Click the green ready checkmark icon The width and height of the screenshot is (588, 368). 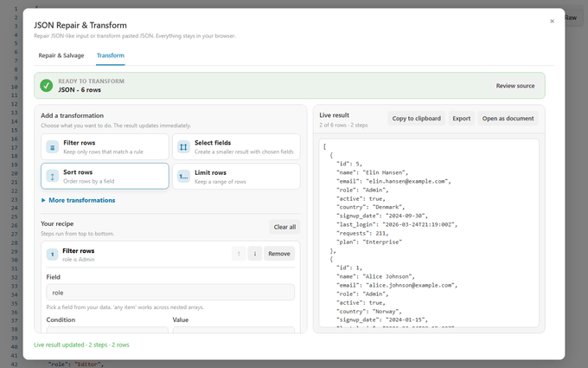point(47,86)
